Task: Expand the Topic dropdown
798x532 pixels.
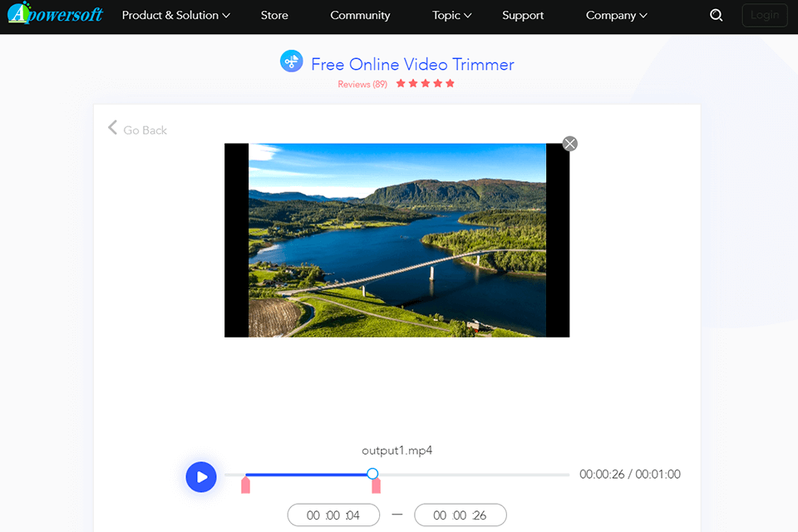Action: pos(452,15)
